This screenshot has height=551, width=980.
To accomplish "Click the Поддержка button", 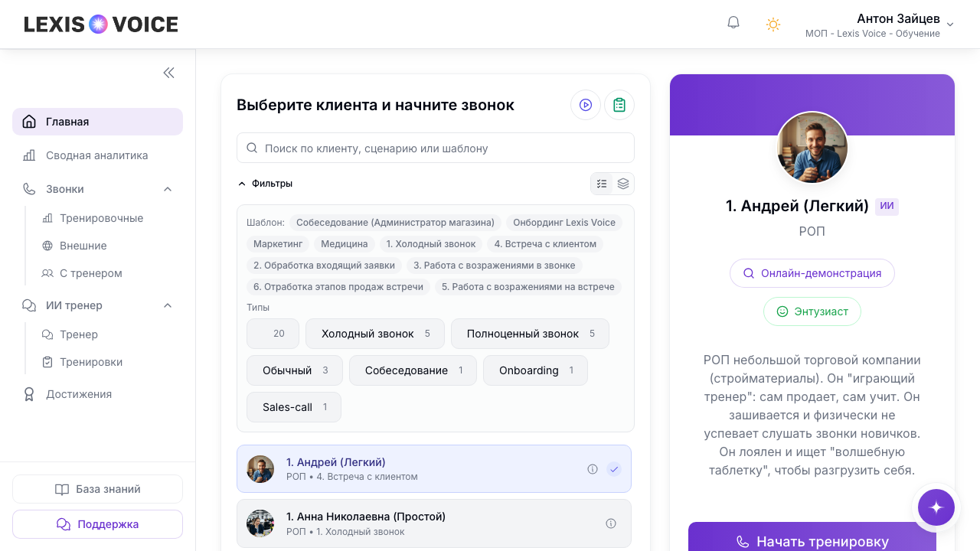I will pyautogui.click(x=97, y=524).
